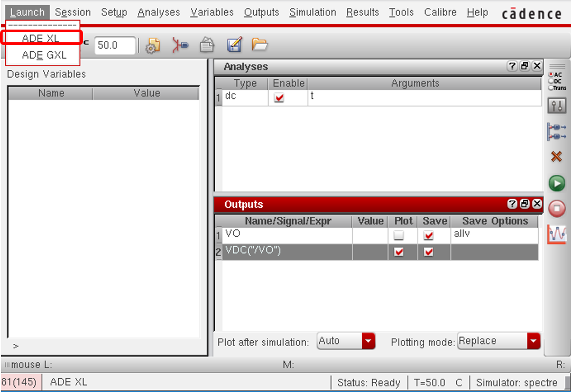Open the Session menu
Screen dimensions: 571x392
coord(72,12)
